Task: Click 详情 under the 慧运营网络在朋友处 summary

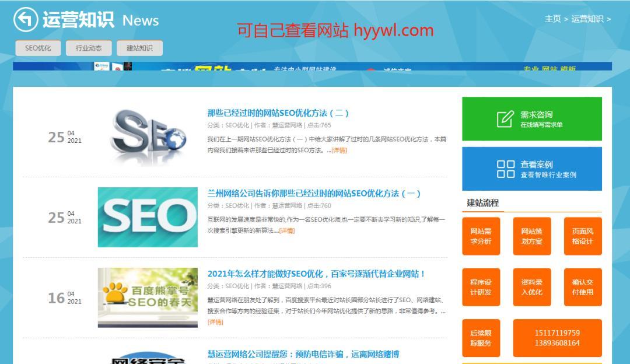Action: (215, 322)
